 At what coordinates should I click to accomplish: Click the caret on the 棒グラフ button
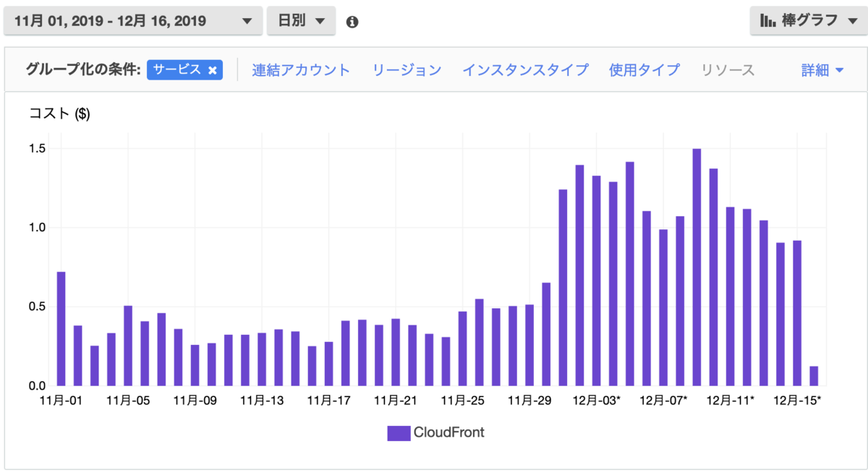point(854,20)
